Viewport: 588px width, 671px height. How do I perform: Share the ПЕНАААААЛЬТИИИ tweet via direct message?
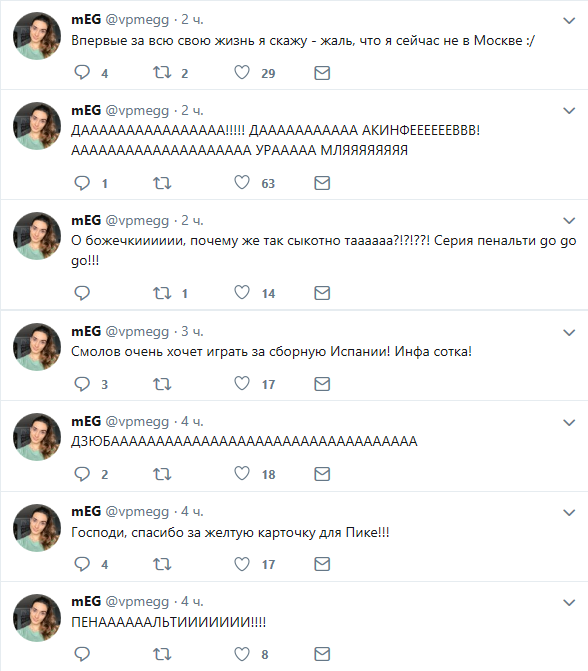[322, 654]
